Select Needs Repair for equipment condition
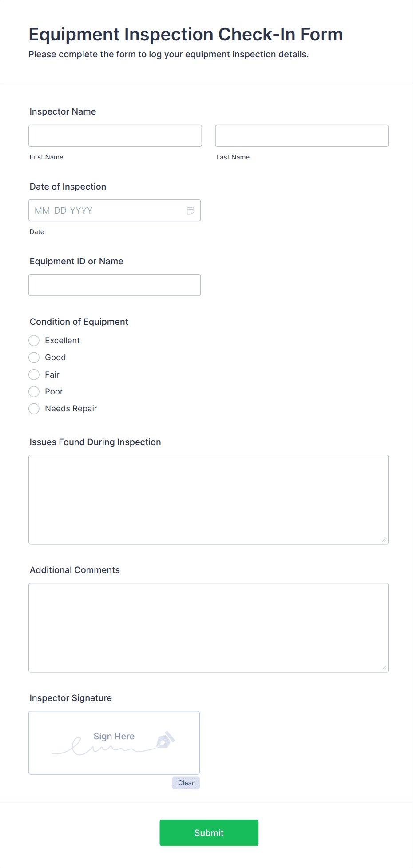Viewport: 413px width, 868px height. click(x=34, y=408)
